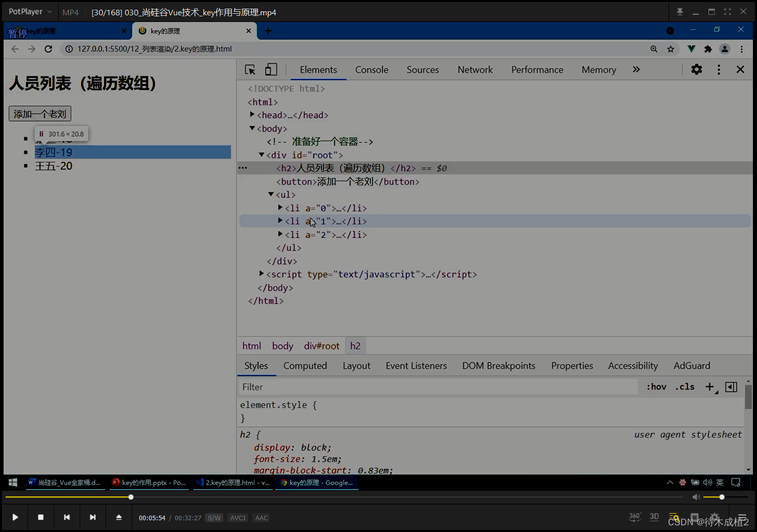Open the Event Listeners tab
The height and width of the screenshot is (532, 757).
click(x=416, y=366)
